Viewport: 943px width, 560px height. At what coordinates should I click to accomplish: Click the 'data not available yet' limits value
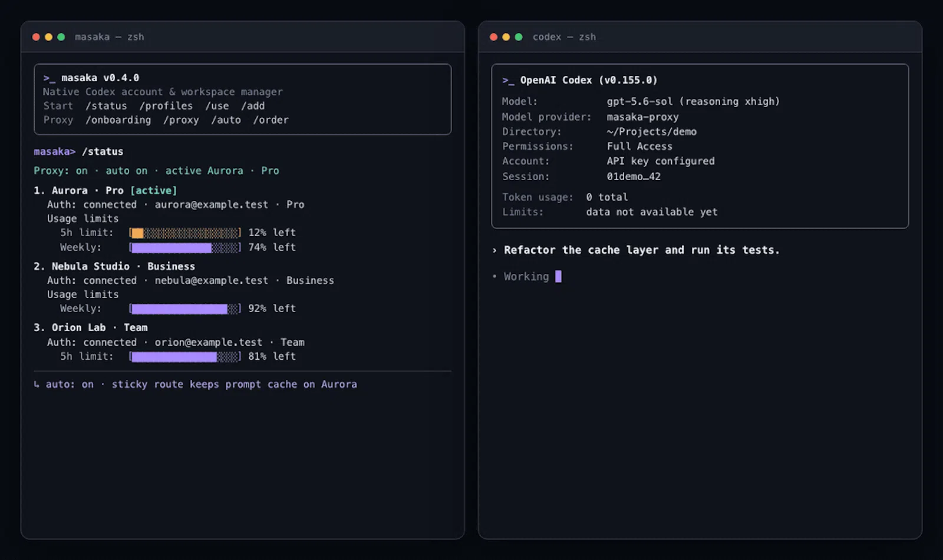tap(652, 212)
